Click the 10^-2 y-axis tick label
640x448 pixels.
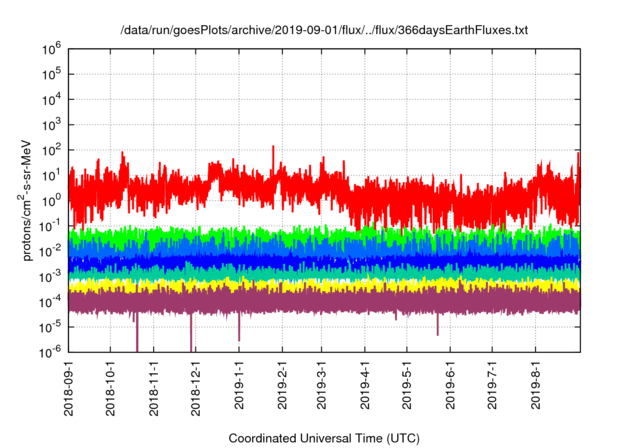pos(51,251)
